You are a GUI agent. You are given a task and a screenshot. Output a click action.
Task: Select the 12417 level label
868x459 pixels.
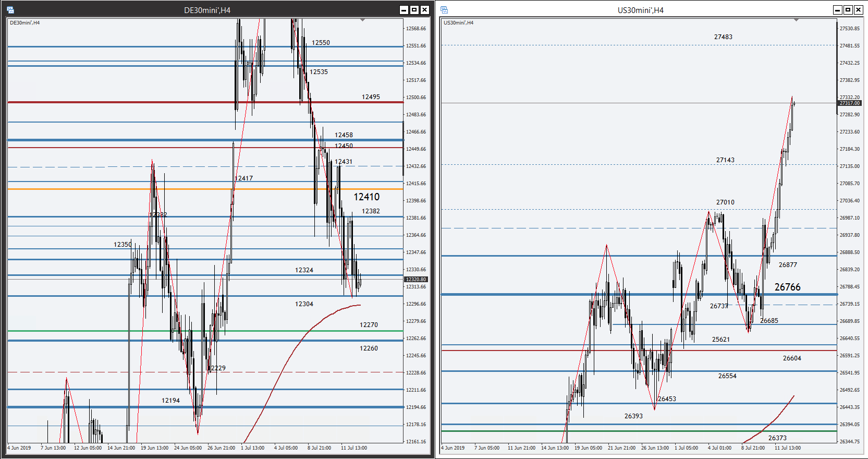pos(243,178)
